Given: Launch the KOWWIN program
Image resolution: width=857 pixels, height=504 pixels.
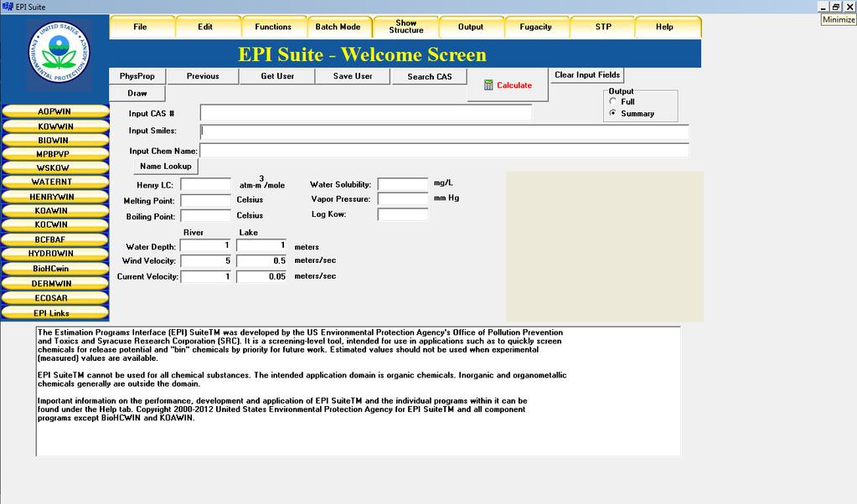Looking at the screenshot, I should pyautogui.click(x=54, y=126).
